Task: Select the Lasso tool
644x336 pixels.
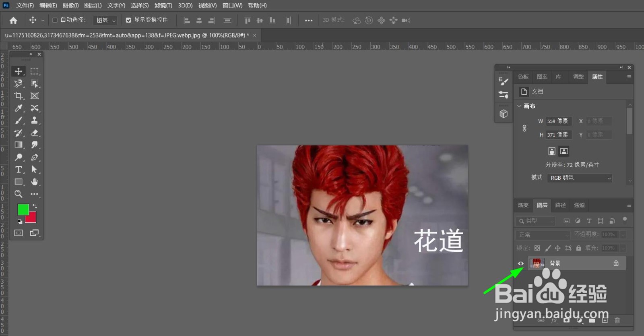Action: pyautogui.click(x=19, y=83)
